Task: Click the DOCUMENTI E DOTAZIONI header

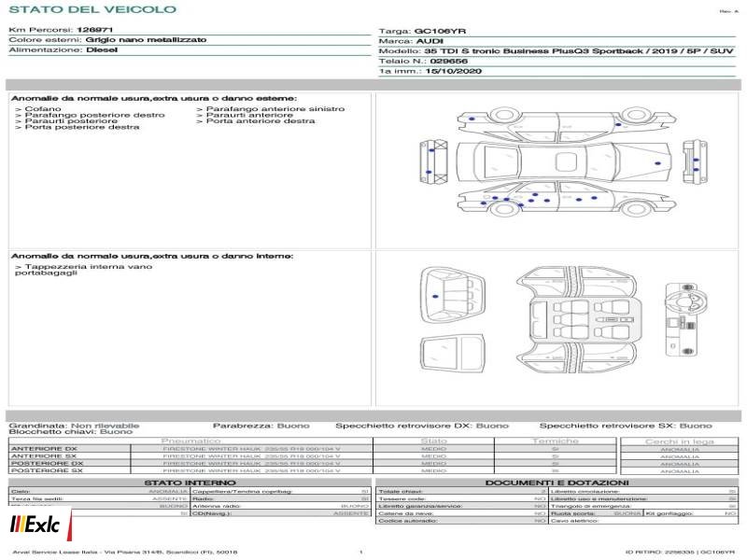Action: coord(557,483)
